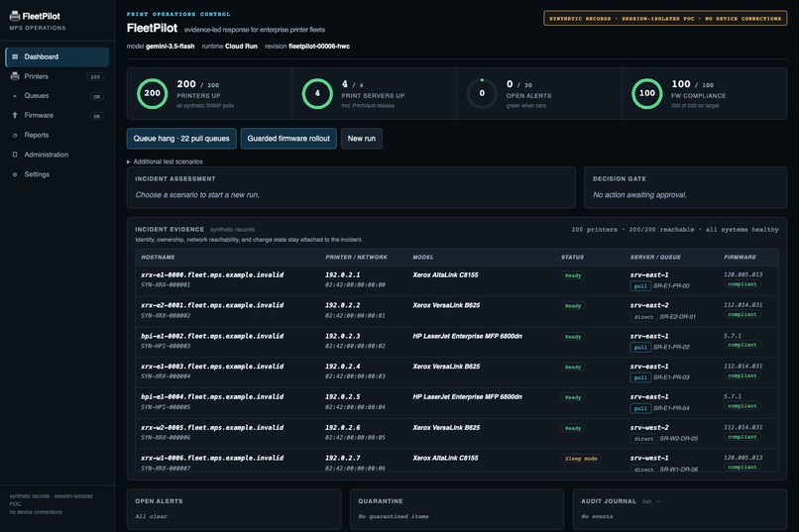Click the Open Alerts panel heading
799x532 pixels.
click(159, 501)
